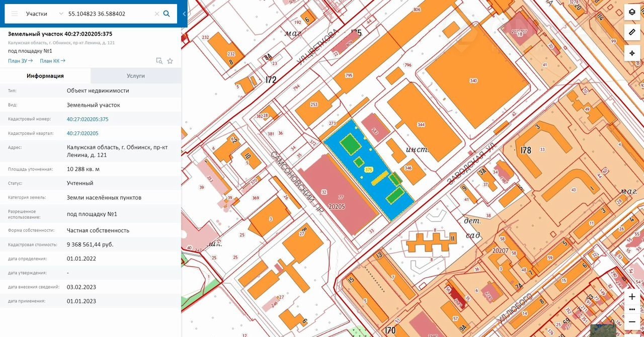Switch to the Услуги tab
Screen dimensions: 644x337
136,76
